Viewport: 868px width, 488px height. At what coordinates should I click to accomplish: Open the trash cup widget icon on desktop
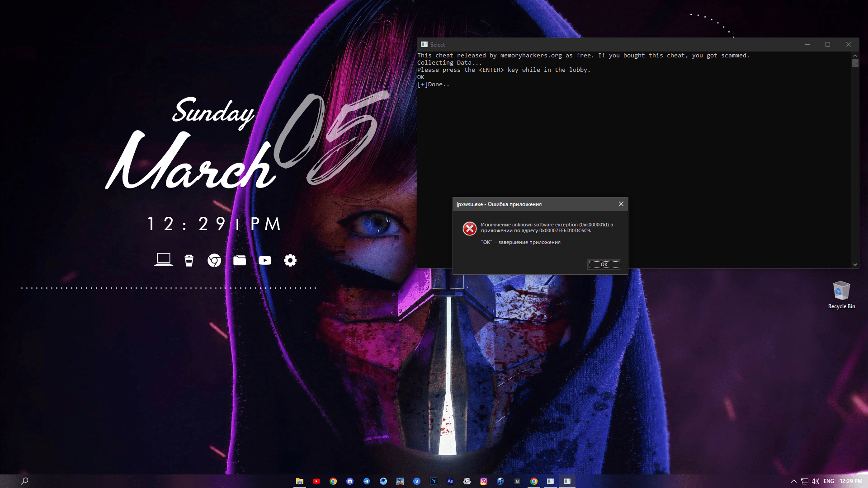click(189, 260)
